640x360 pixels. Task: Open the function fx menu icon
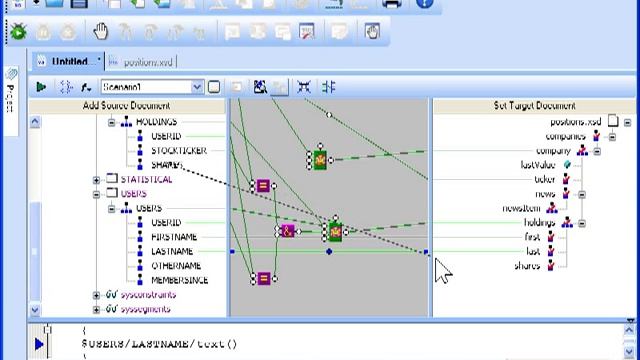tap(86, 87)
